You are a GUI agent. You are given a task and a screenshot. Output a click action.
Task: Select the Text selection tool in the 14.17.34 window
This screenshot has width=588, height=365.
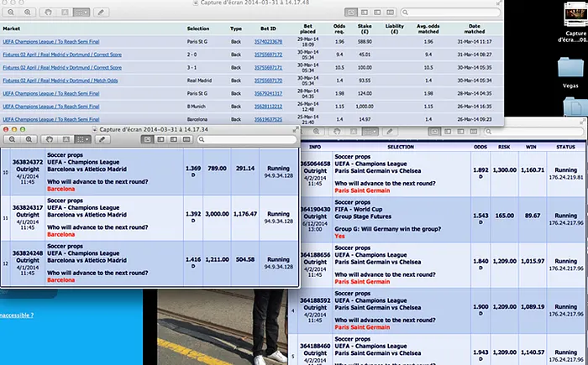(x=66, y=139)
